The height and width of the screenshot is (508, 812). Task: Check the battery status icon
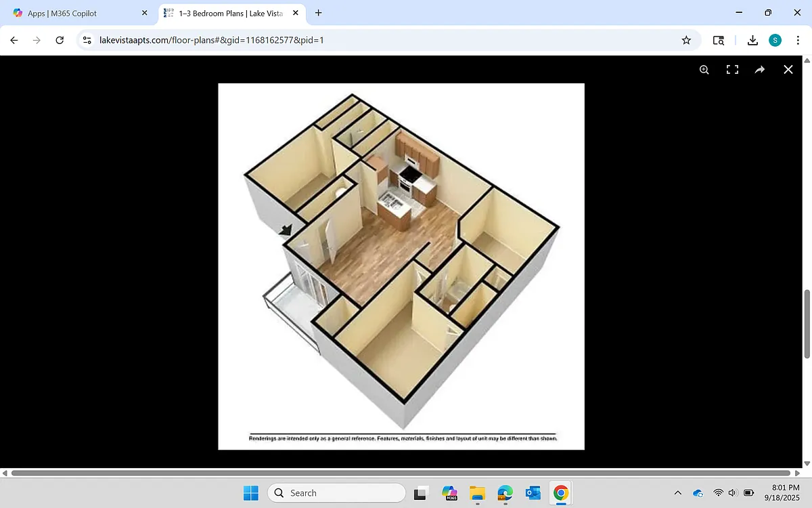pyautogui.click(x=749, y=492)
